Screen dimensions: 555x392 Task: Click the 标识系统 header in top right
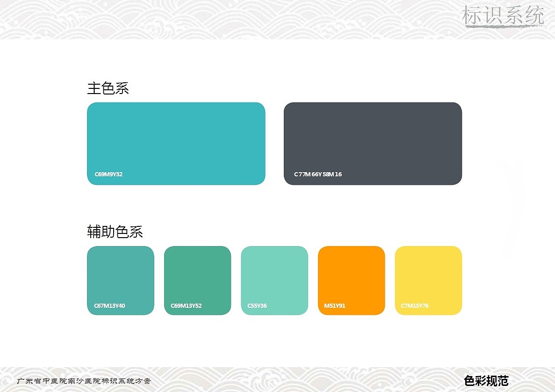(x=502, y=15)
